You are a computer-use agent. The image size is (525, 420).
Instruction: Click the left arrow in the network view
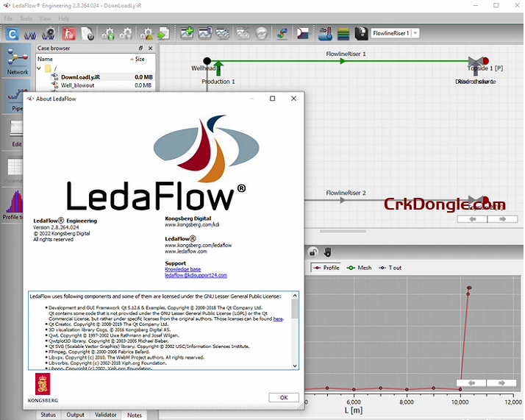pos(472,219)
